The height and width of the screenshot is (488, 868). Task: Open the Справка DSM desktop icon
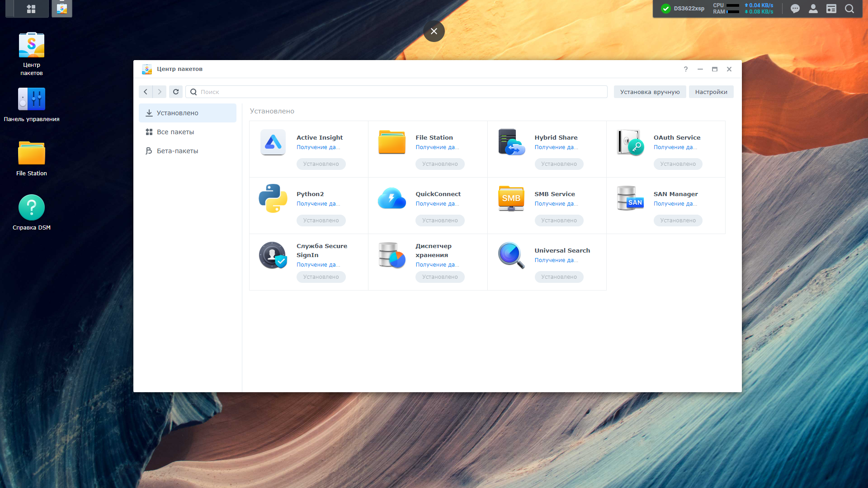tap(32, 212)
